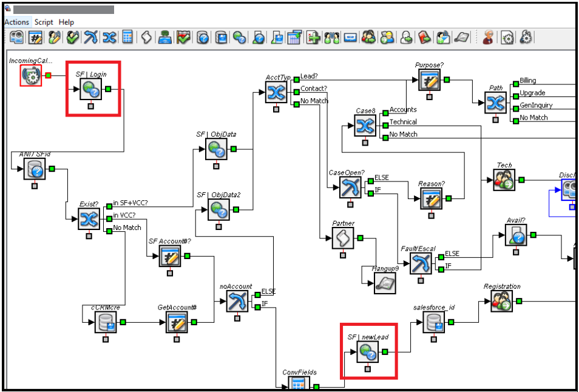Select the Case8 case node
This screenshot has height=392, width=579.
coord(365,126)
